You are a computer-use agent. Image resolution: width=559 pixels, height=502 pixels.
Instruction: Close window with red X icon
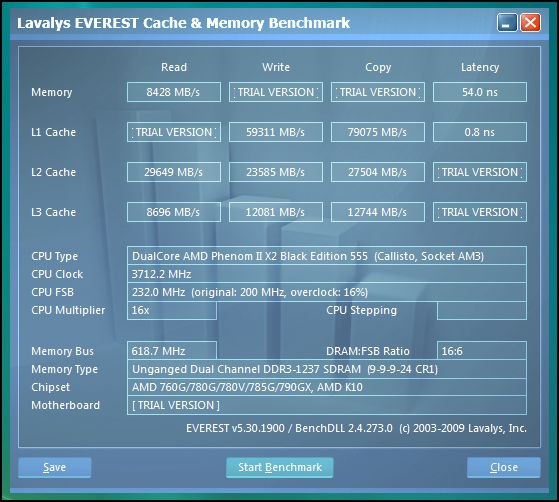point(530,23)
